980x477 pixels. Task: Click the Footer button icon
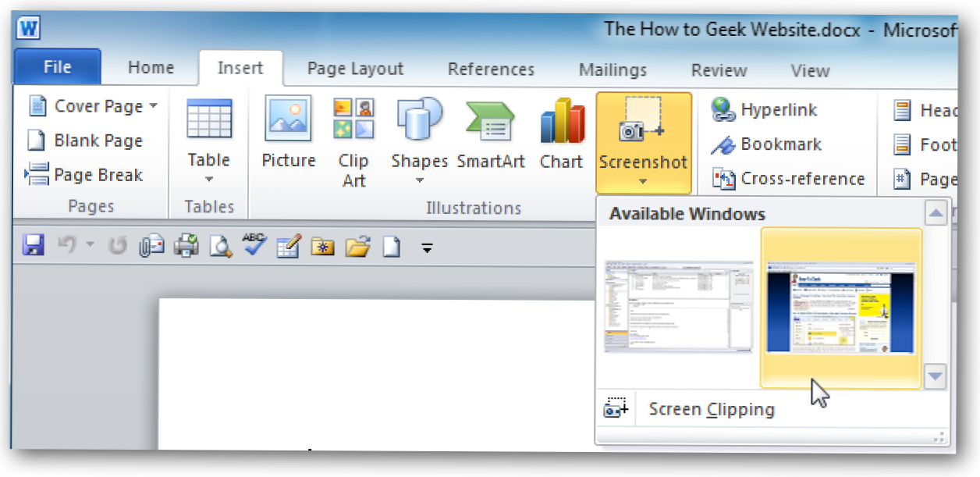(902, 144)
